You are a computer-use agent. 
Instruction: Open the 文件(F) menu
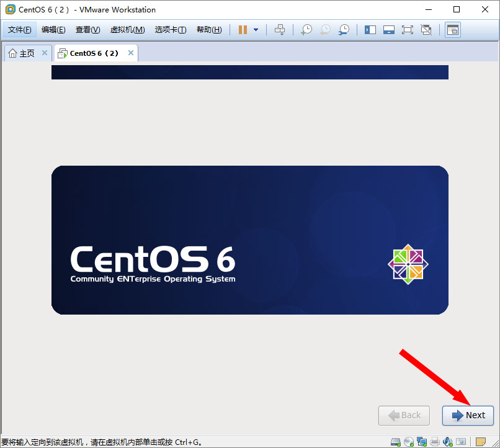click(20, 30)
